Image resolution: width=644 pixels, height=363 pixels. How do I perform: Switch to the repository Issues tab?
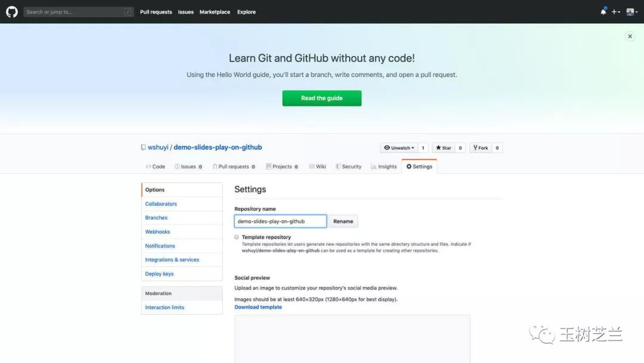coord(188,167)
